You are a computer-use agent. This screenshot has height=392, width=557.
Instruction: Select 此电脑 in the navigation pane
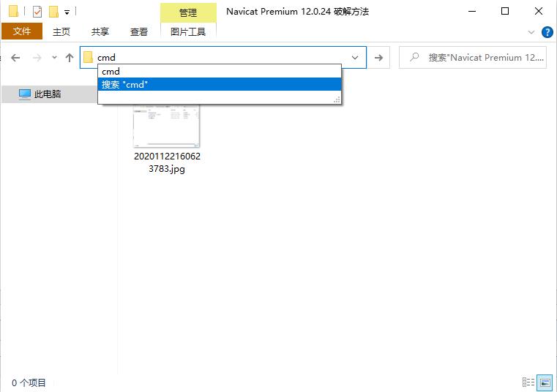coord(49,94)
